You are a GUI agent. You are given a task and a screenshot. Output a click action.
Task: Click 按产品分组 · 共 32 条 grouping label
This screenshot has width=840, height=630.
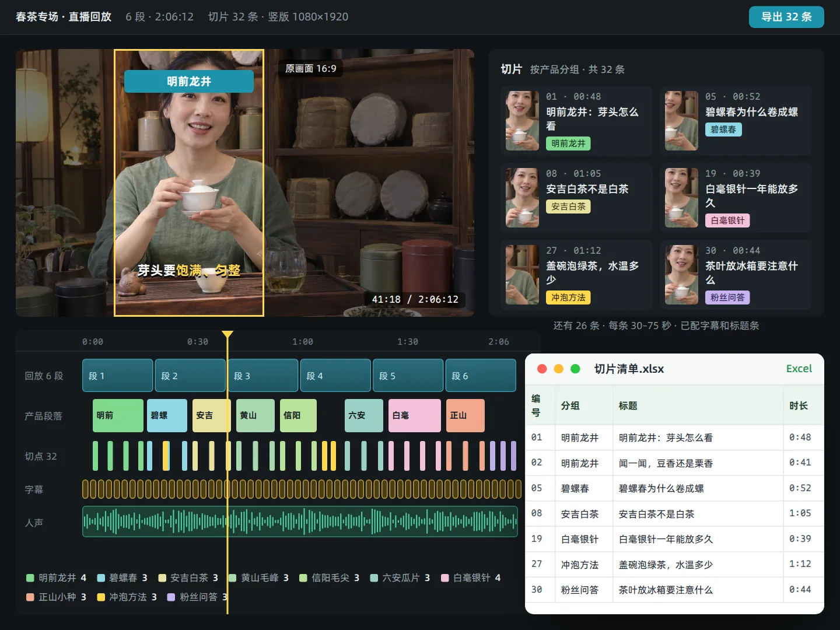pyautogui.click(x=577, y=69)
